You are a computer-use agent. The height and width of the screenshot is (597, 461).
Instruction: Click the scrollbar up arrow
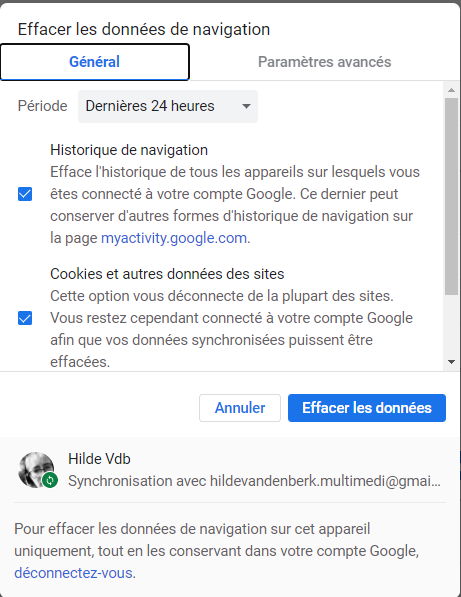(451, 90)
